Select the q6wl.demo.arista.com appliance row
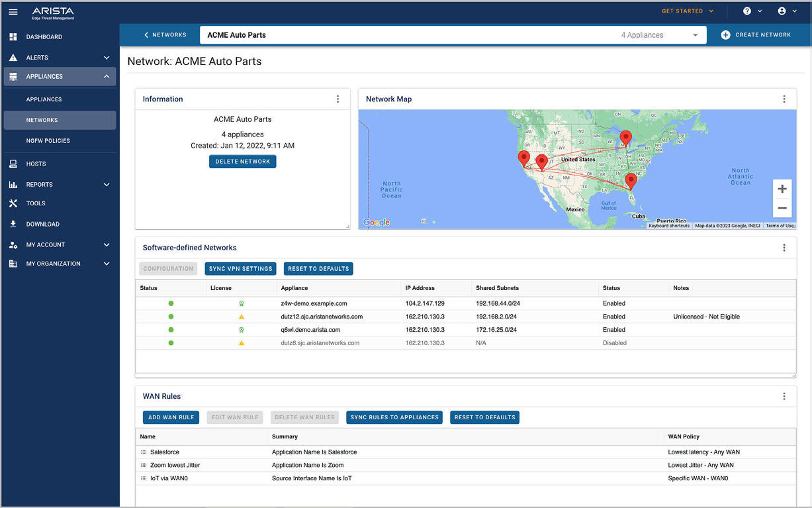 pos(465,330)
